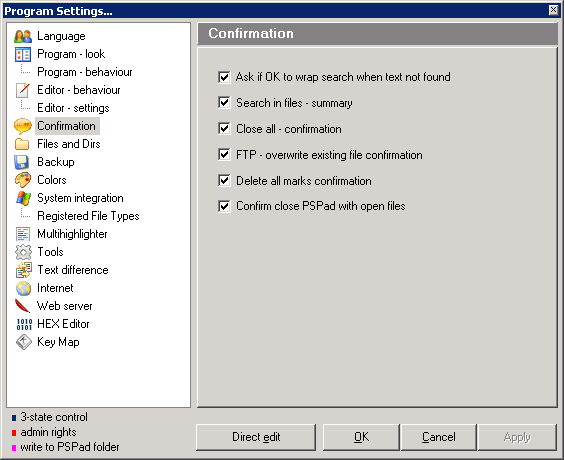564x460 pixels.
Task: Open the Text difference settings page
Action: click(x=73, y=270)
